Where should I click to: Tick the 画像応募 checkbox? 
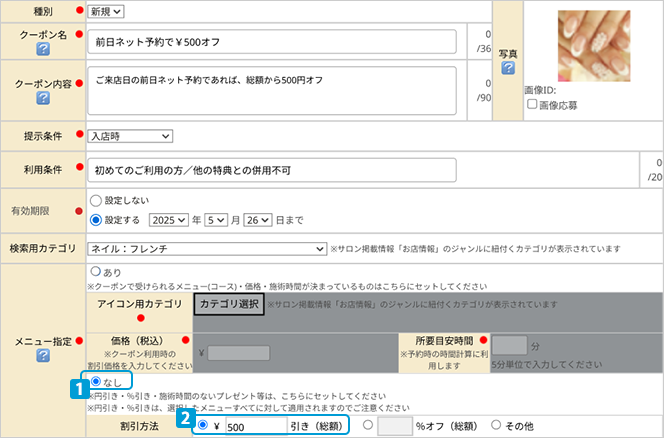tap(533, 104)
